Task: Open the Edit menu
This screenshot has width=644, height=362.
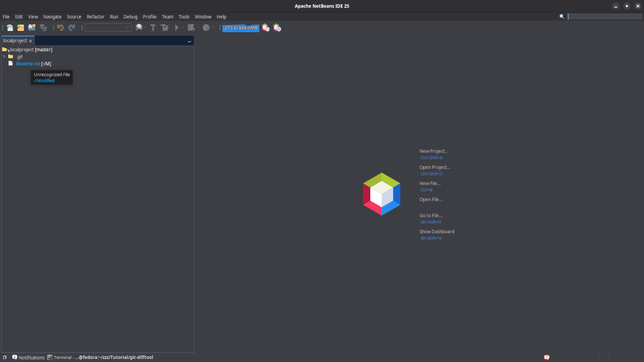Action: [x=19, y=17]
